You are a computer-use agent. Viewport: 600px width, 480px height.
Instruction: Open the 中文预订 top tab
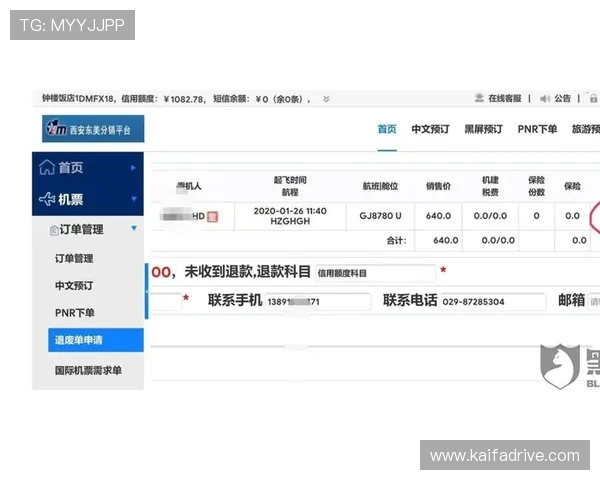coord(430,129)
